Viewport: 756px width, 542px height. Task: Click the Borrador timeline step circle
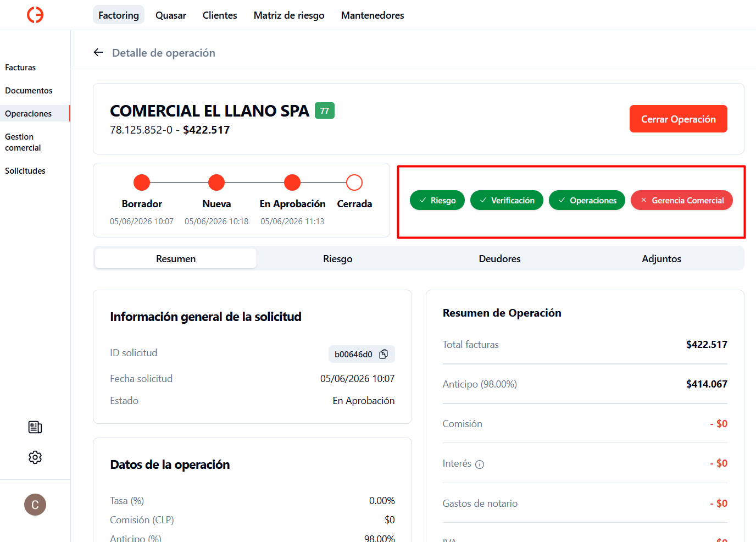(x=142, y=182)
